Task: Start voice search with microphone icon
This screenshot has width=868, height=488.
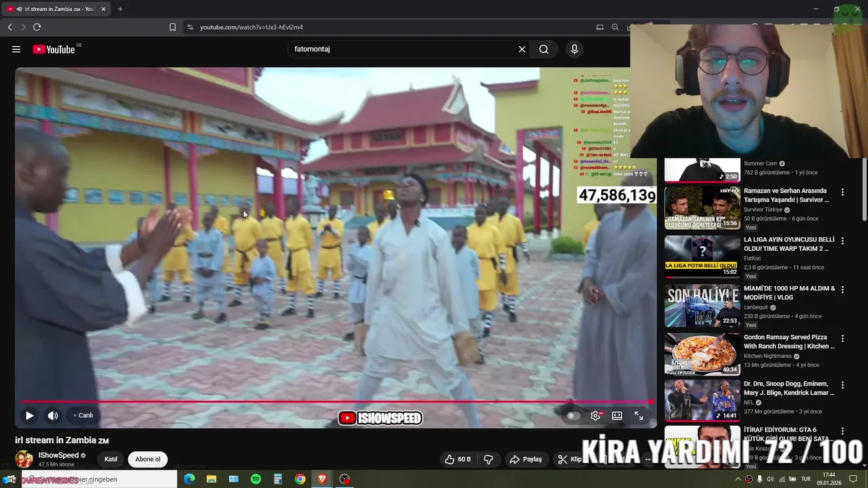Action: [x=574, y=49]
